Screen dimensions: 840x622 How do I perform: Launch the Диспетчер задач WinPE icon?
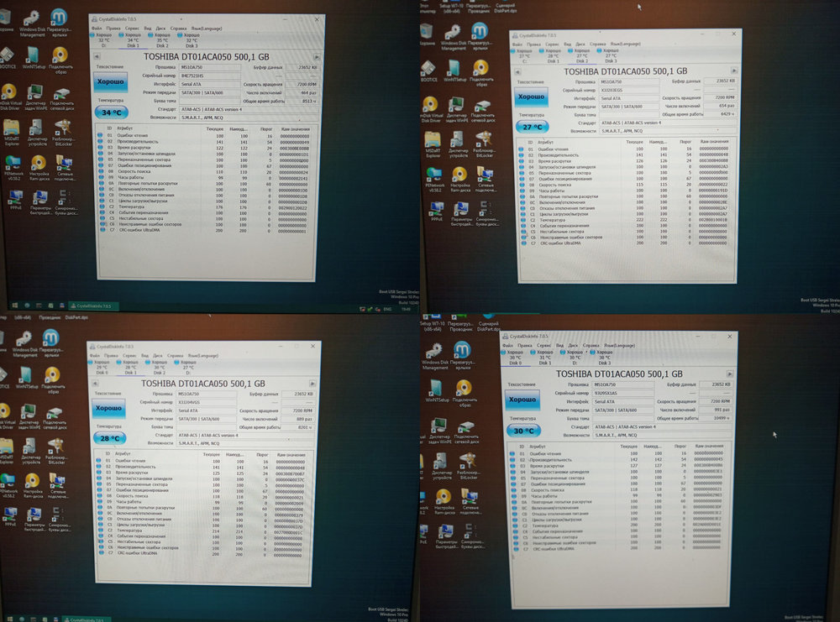35,94
